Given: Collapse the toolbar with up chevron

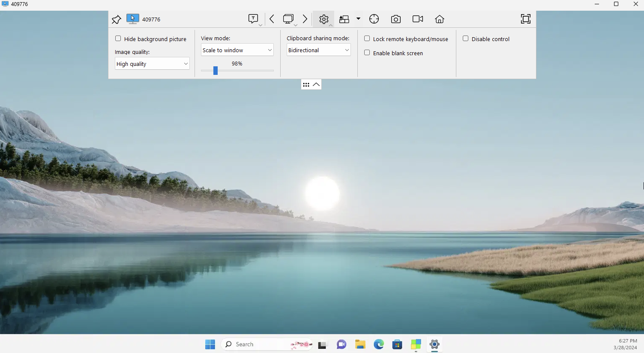Looking at the screenshot, I should (316, 85).
